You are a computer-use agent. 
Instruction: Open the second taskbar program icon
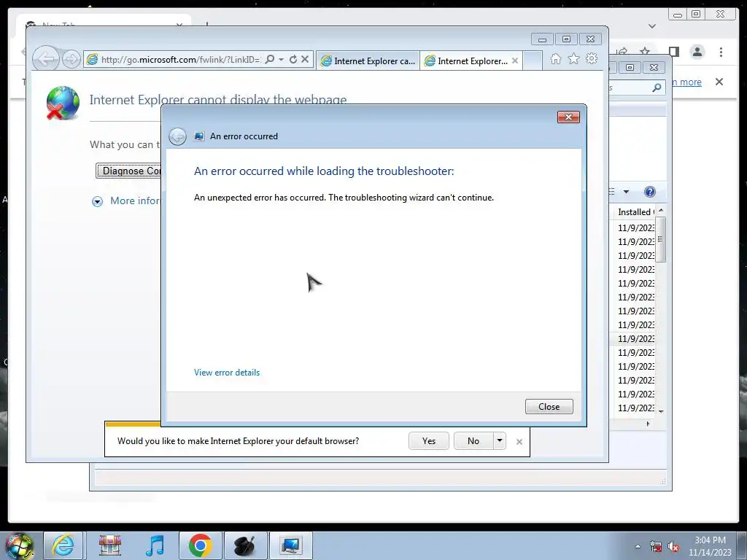tap(110, 545)
